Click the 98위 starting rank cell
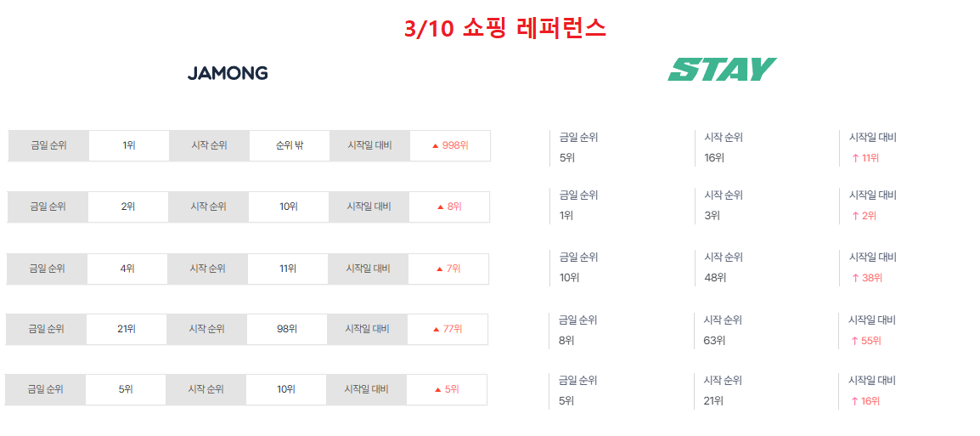The height and width of the screenshot is (436, 980). (286, 329)
